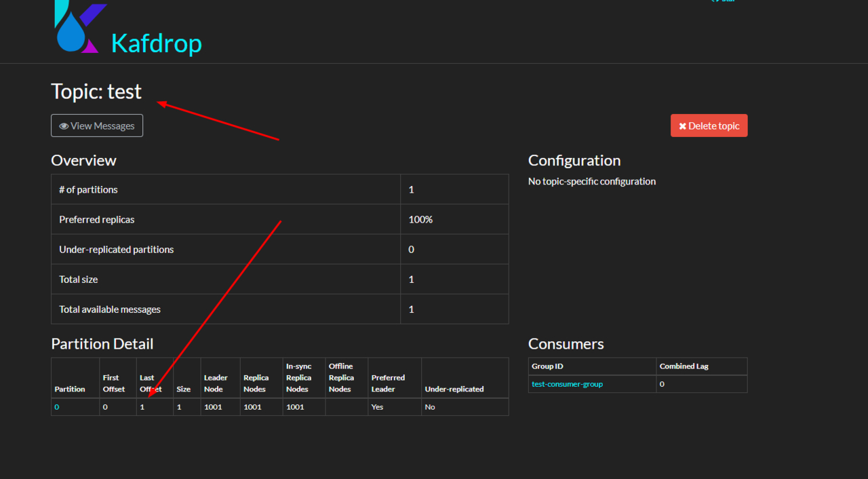This screenshot has height=479, width=868.
Task: Open partition 0 link in Partition Detail
Action: click(57, 407)
